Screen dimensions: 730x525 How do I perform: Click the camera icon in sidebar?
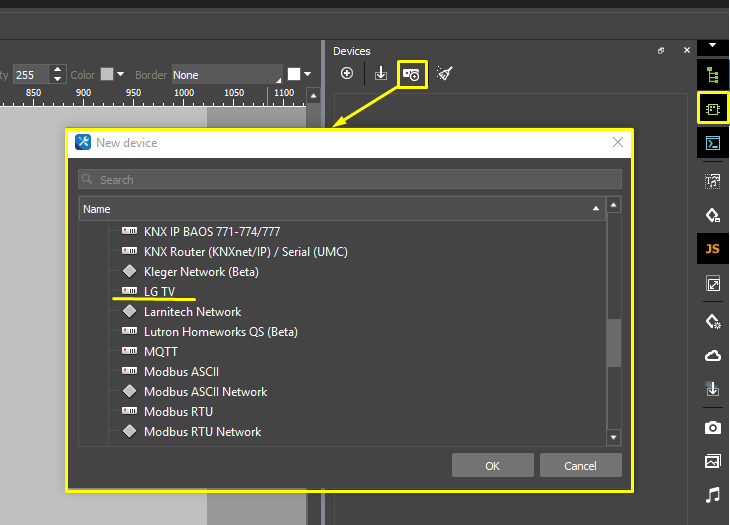coord(712,427)
